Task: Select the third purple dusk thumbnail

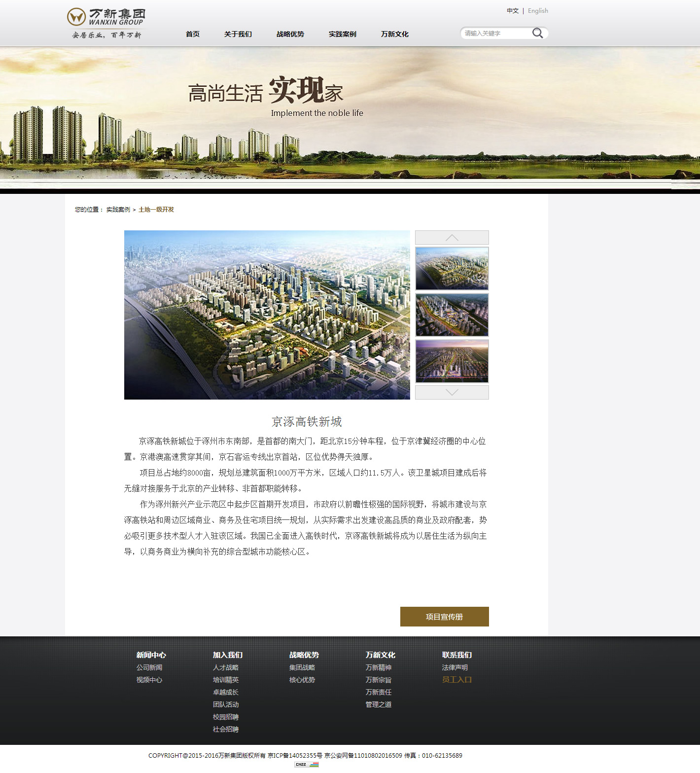Action: (x=452, y=361)
